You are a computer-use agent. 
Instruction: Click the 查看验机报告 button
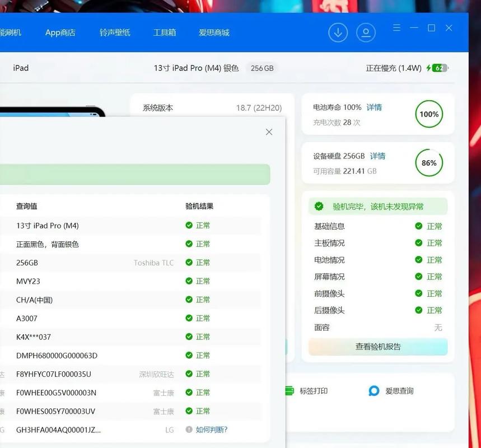(x=378, y=347)
